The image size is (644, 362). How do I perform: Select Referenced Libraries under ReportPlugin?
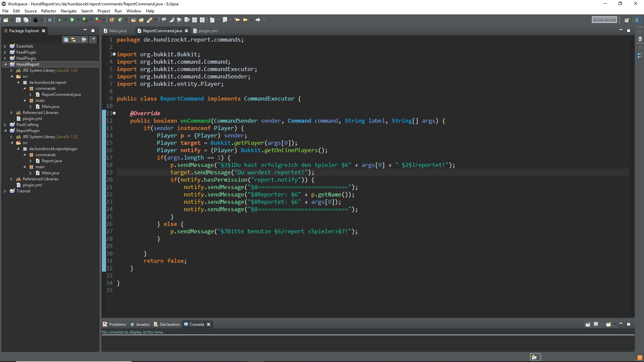pos(40,179)
